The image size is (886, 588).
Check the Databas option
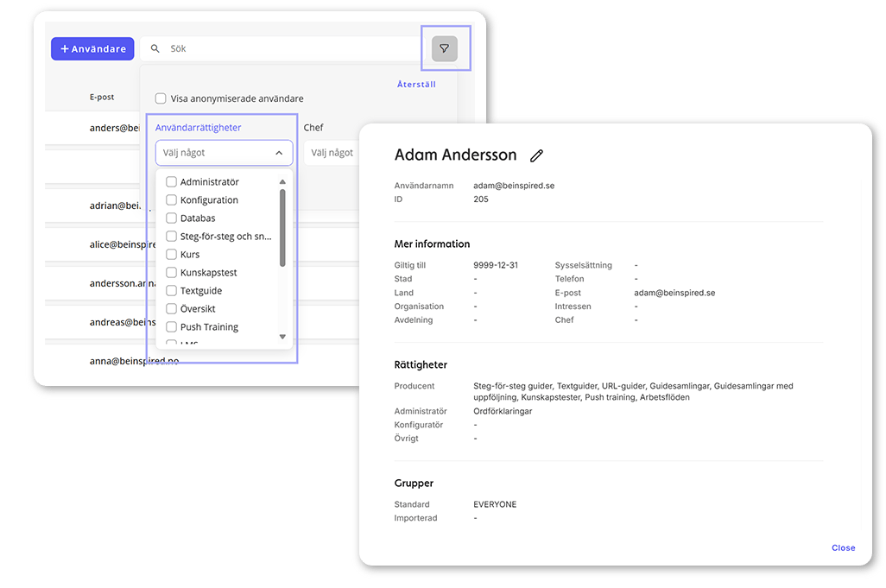pos(171,218)
